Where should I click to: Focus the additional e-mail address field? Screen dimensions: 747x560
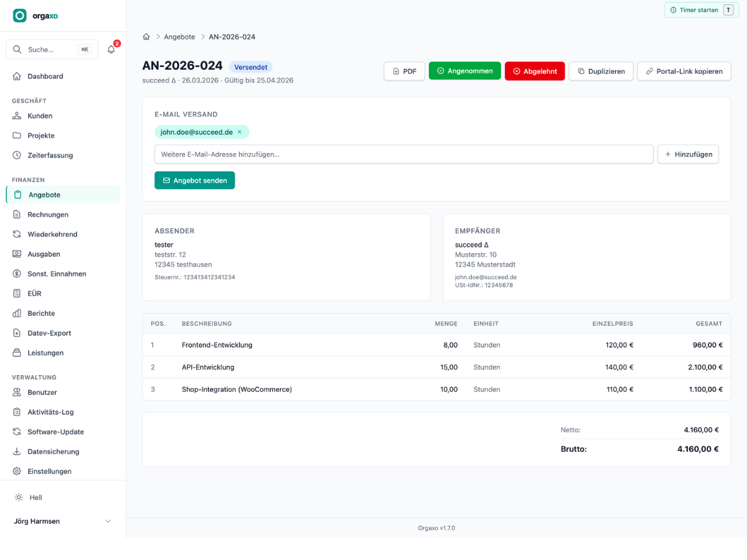[404, 154]
